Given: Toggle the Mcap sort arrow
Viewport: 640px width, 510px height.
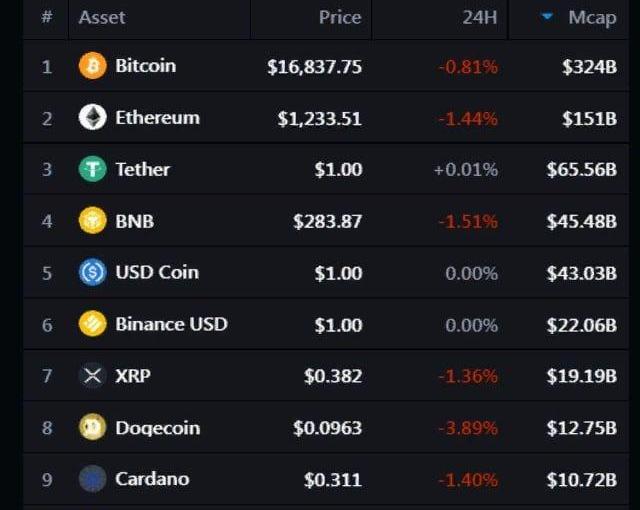Looking at the screenshot, I should click(547, 17).
